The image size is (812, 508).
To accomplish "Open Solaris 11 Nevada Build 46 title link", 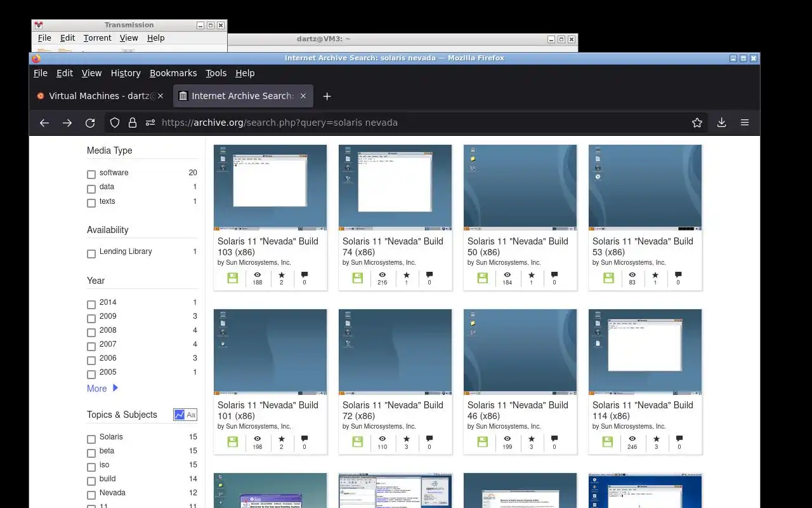I will click(518, 410).
